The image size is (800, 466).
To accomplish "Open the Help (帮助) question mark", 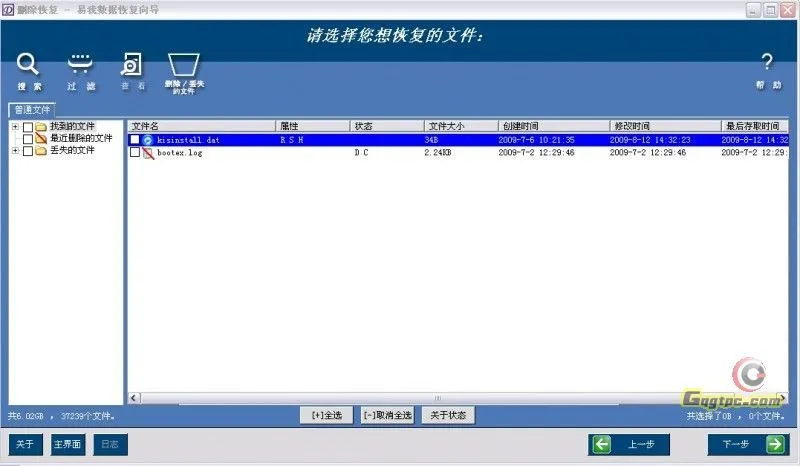I will (x=767, y=62).
